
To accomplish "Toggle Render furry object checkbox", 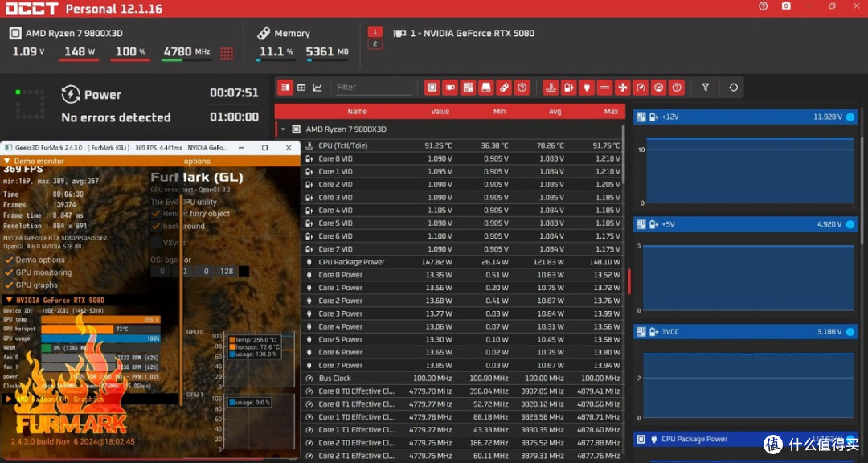I will click(156, 214).
